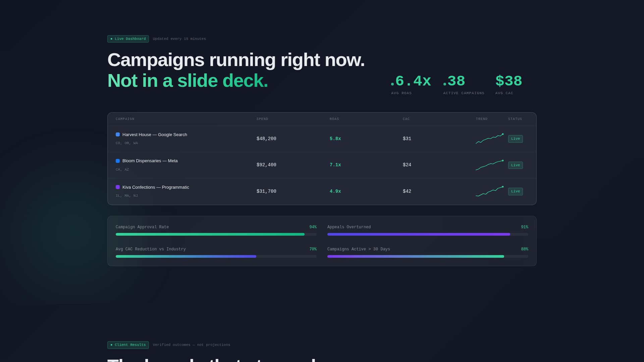Select the CAMPAIGN column header

coord(125,119)
